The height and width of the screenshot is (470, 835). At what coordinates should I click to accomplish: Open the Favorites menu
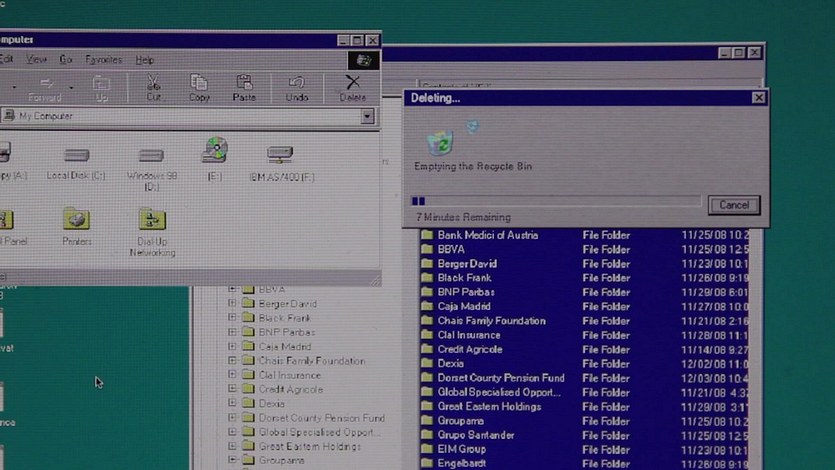point(103,60)
